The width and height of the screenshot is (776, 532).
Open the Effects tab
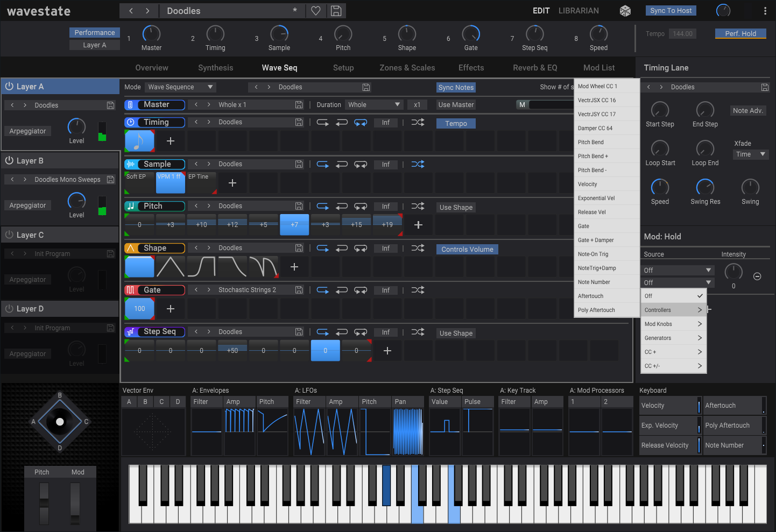click(x=471, y=68)
